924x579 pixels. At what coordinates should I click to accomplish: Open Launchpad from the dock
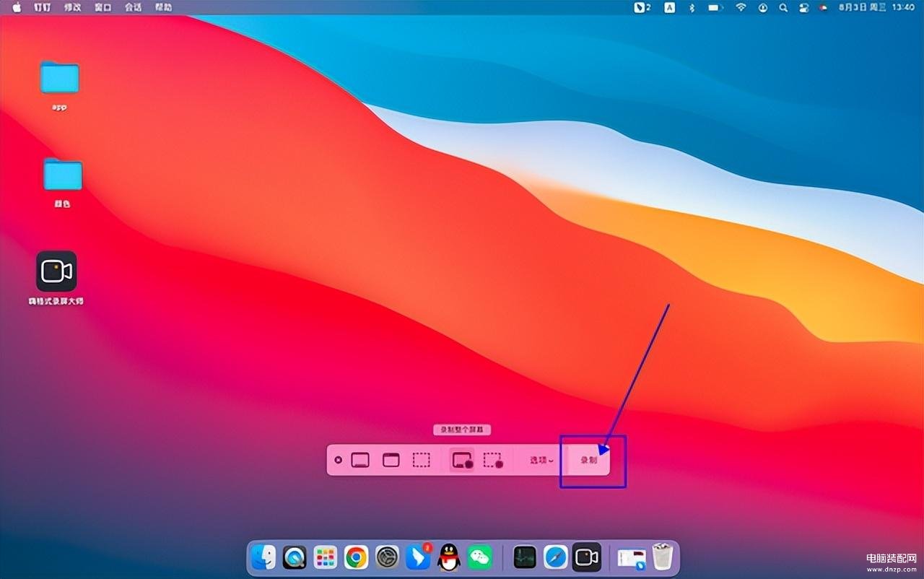tap(326, 557)
